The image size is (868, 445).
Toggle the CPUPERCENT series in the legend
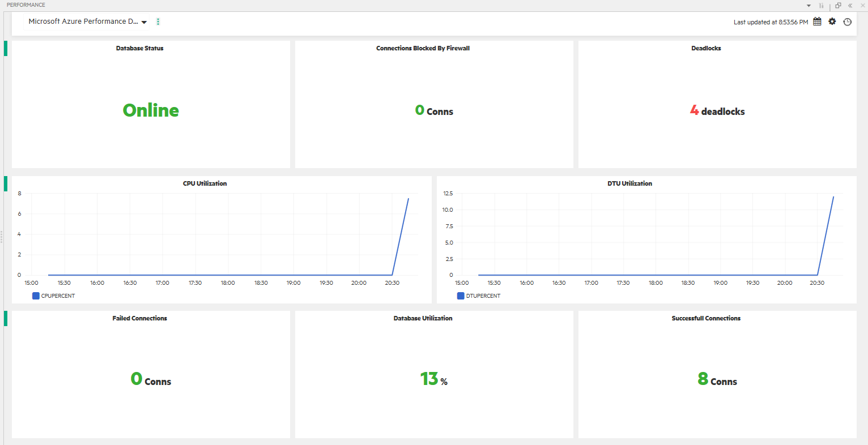click(53, 296)
